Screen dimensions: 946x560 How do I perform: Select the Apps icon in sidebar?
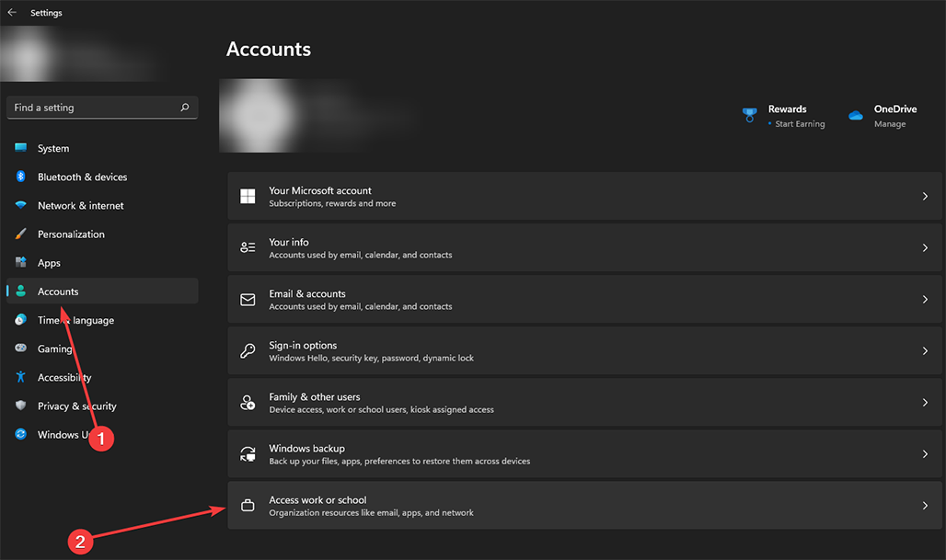[x=20, y=262]
